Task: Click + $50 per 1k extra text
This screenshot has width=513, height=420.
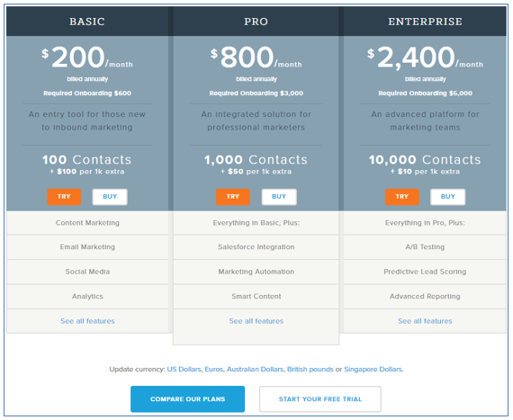Action: [256, 172]
